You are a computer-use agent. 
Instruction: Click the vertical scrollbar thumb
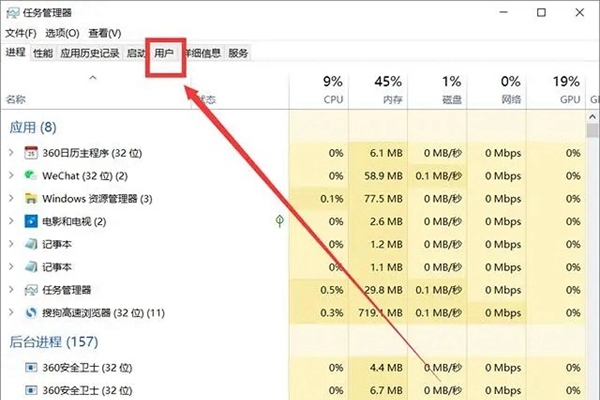pos(592,130)
